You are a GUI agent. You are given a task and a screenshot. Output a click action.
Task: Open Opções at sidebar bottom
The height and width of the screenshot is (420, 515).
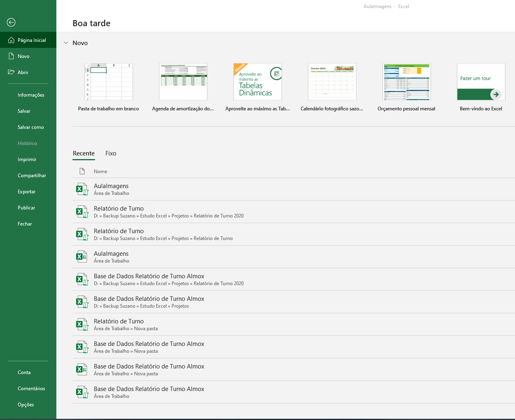[x=28, y=405]
